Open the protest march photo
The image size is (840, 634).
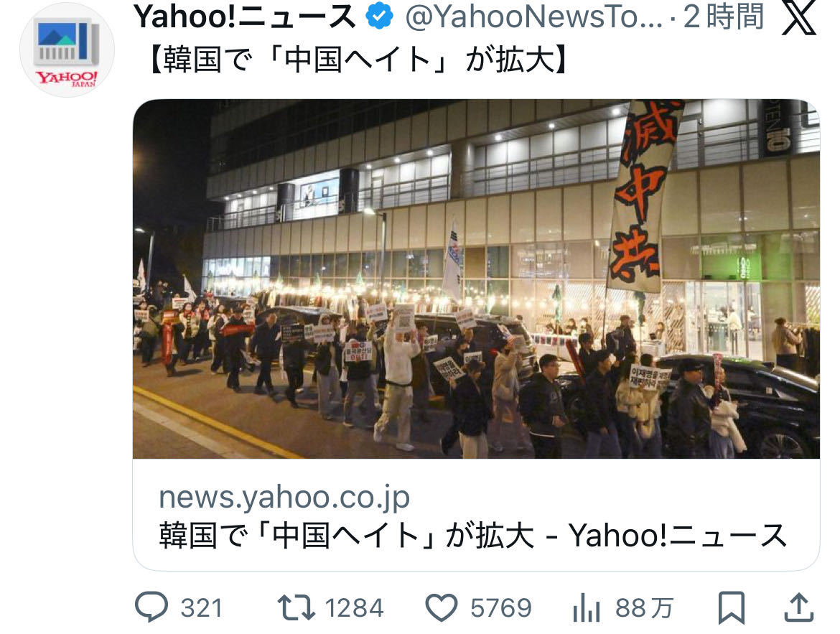[x=476, y=279]
